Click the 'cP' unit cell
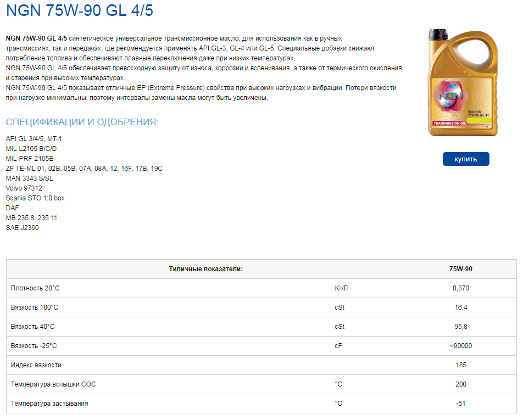This screenshot has width=523, height=420. point(338,346)
